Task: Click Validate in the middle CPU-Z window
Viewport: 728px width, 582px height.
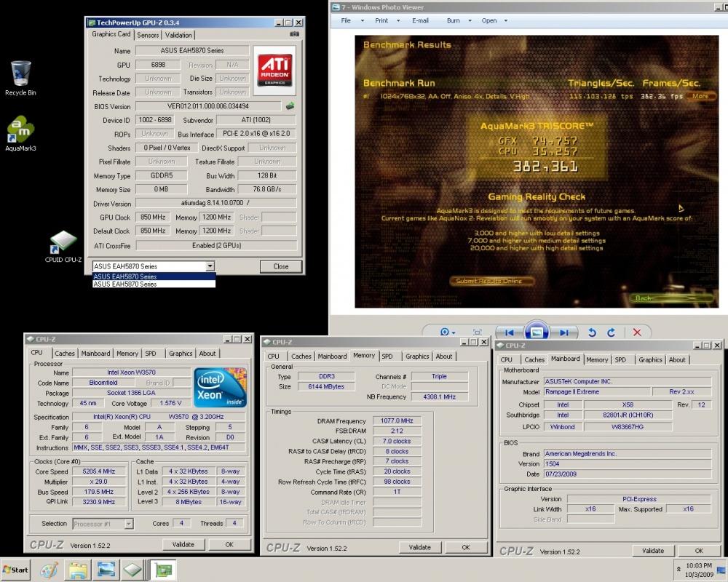Action: (420, 547)
